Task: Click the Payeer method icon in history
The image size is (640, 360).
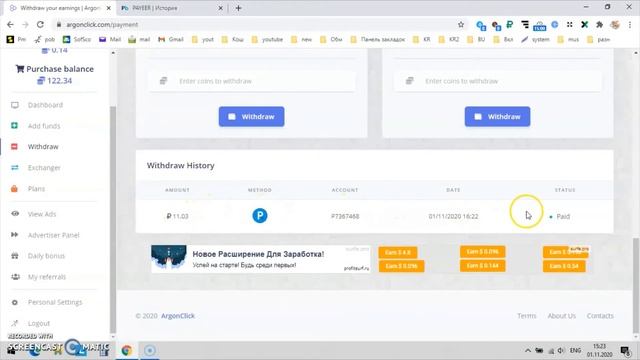Action: tap(260, 216)
